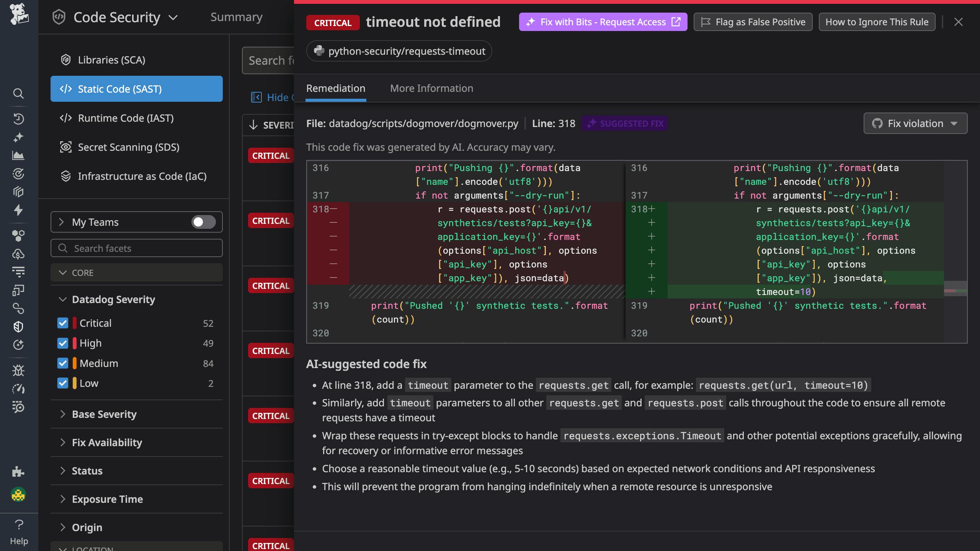Uncheck the Critical severity filter
Image resolution: width=980 pixels, height=551 pixels.
(63, 323)
